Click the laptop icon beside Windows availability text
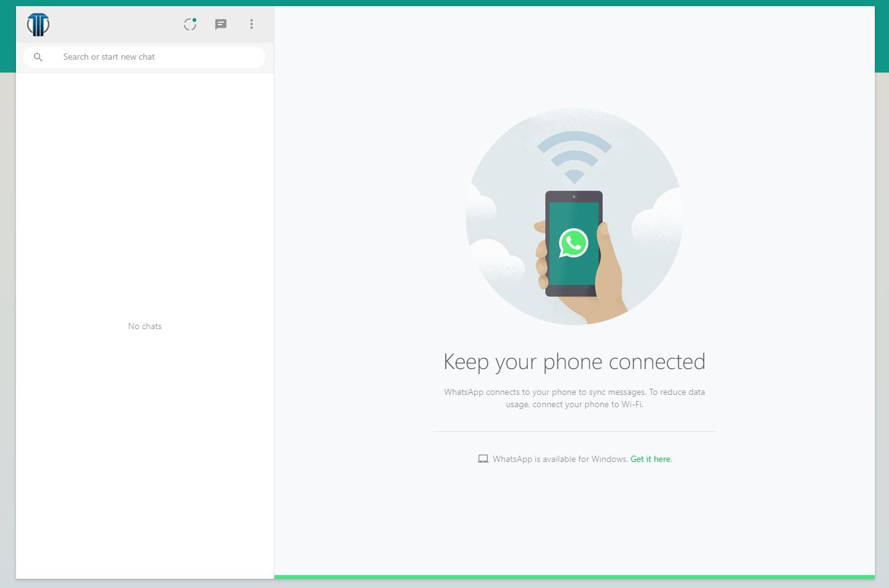Screen dimensions: 889x588 click(484, 458)
